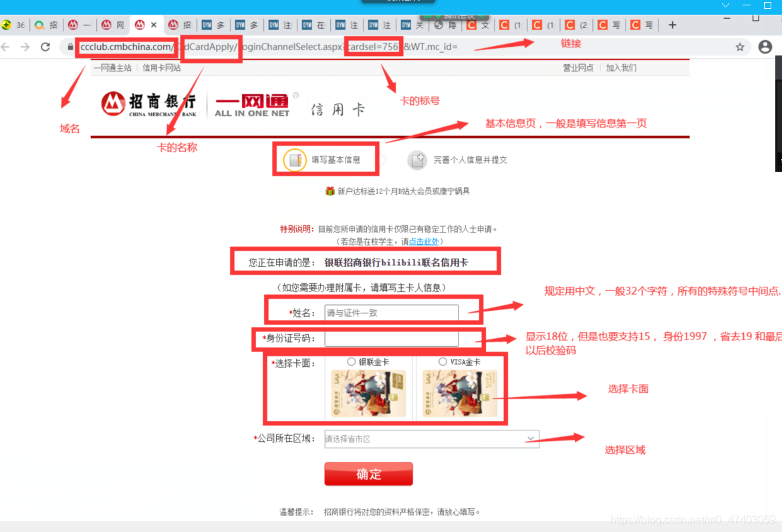This screenshot has width=782, height=532.
Task: Open 营业网点 link
Action: 578,68
